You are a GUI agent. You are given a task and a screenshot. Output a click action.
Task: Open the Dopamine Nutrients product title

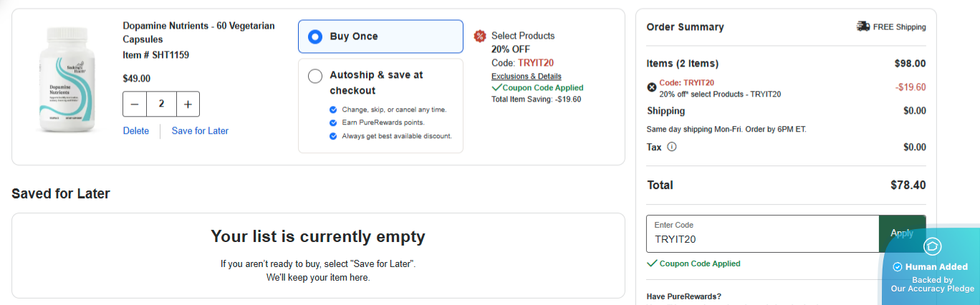tap(198, 32)
